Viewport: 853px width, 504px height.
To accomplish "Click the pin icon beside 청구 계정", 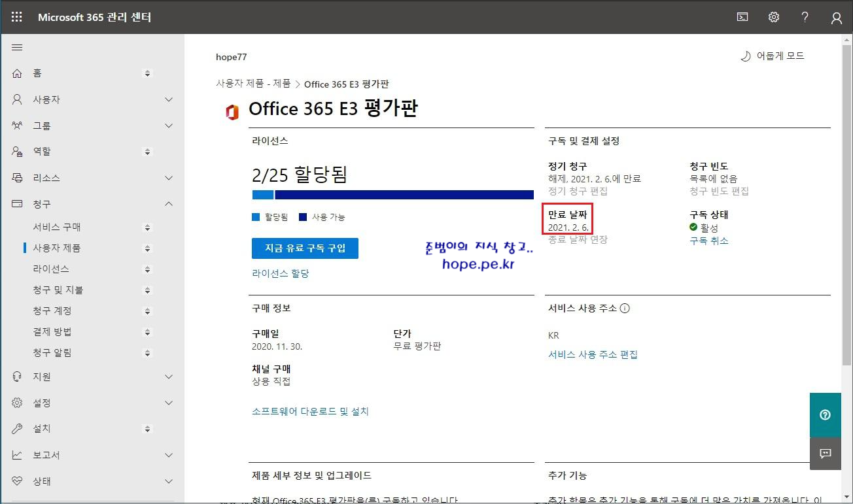I will click(x=147, y=311).
